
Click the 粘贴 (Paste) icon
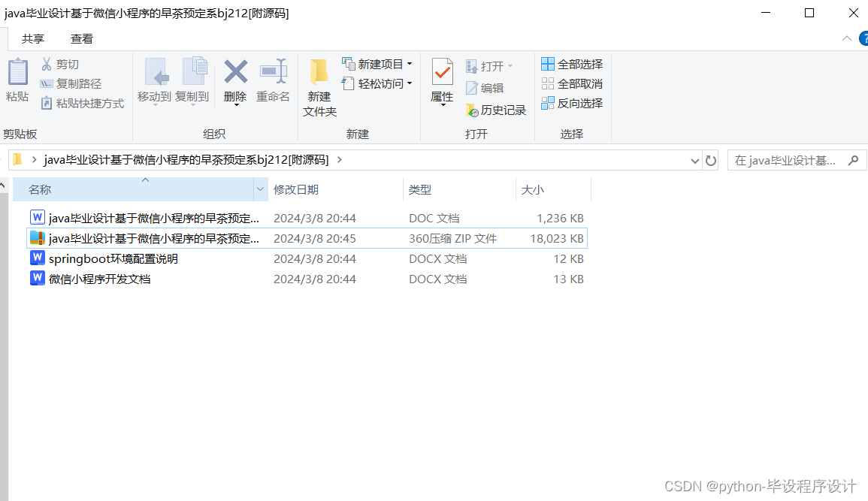tap(17, 79)
